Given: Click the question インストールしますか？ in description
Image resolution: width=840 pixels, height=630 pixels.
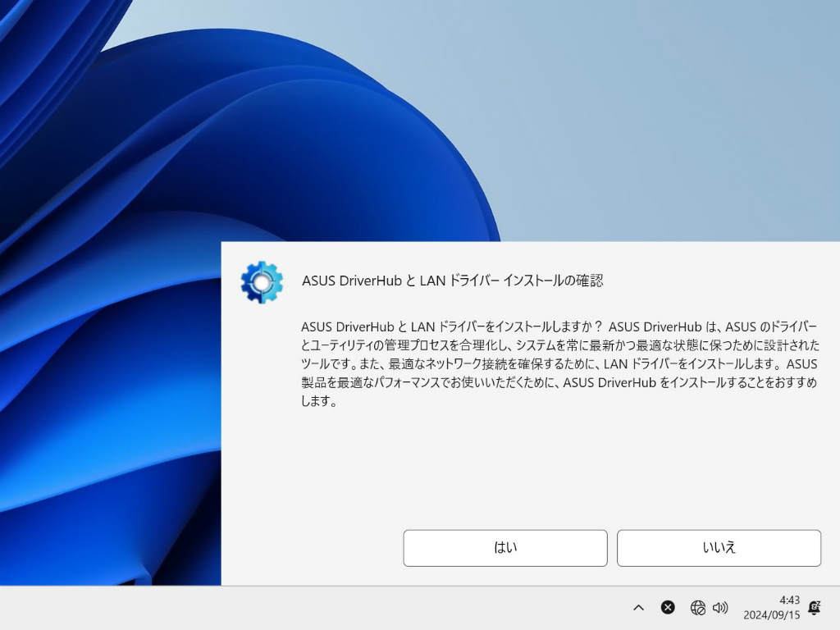Looking at the screenshot, I should (548, 326).
